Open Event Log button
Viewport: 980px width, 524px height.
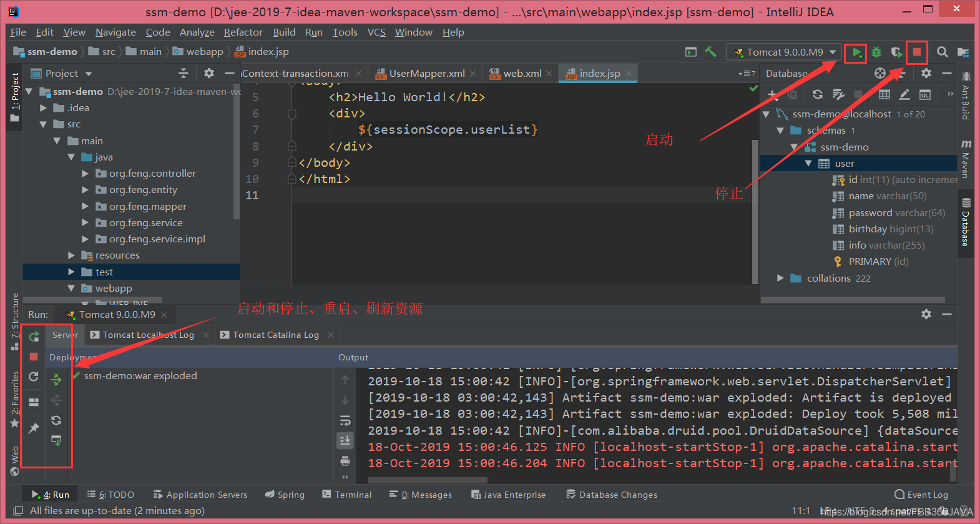[x=921, y=495]
